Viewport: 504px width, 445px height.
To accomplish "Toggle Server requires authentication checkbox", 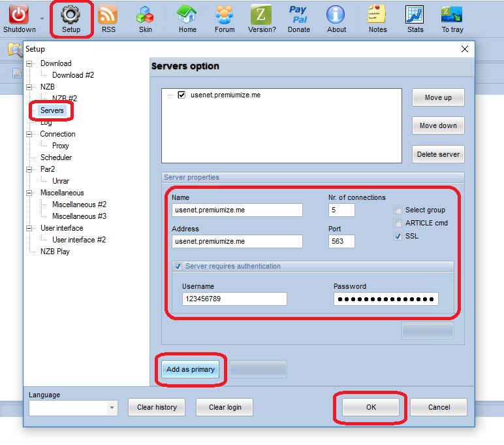I will click(x=178, y=267).
